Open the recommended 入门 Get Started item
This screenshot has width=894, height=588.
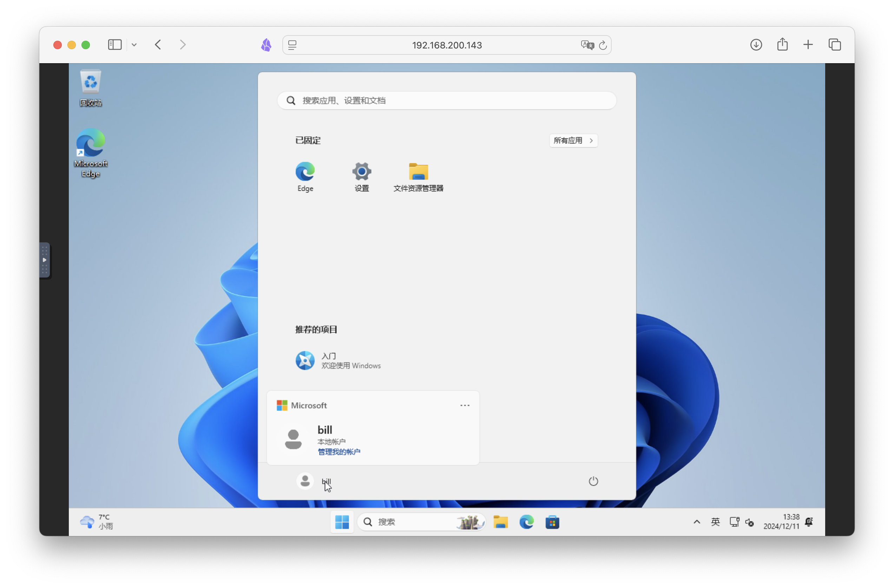(x=338, y=361)
